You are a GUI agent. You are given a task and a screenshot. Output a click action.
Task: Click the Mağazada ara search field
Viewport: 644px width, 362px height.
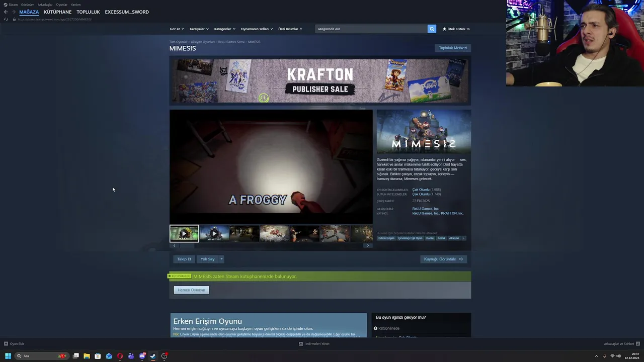point(371,29)
